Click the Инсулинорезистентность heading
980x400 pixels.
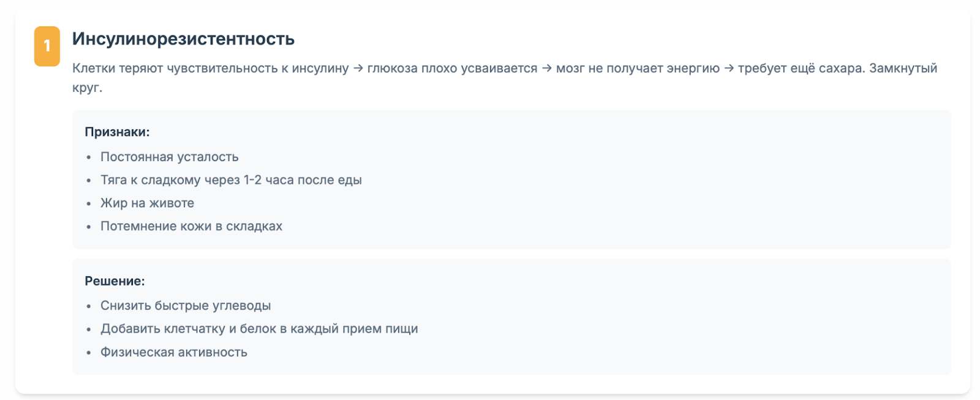coord(183,39)
